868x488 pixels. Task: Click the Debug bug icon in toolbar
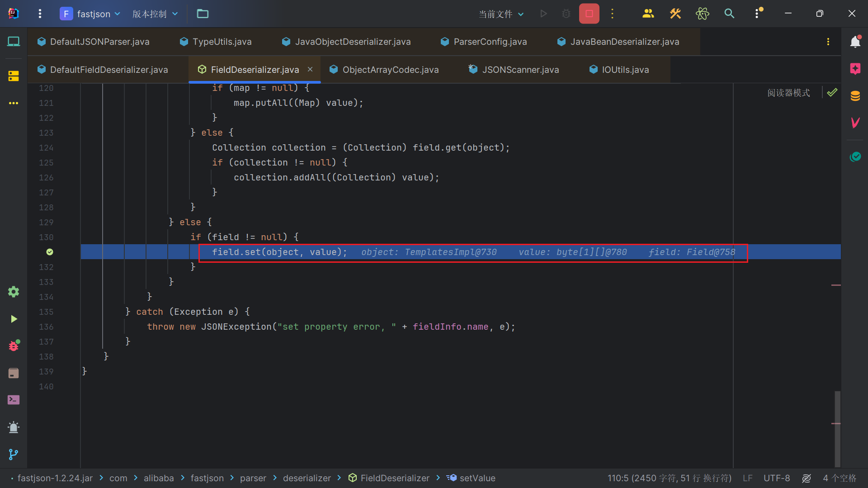[566, 14]
